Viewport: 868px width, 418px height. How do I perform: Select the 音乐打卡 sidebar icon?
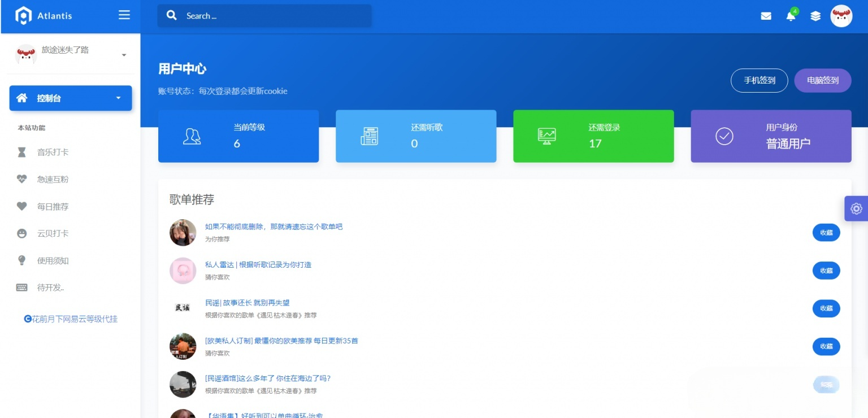(21, 152)
